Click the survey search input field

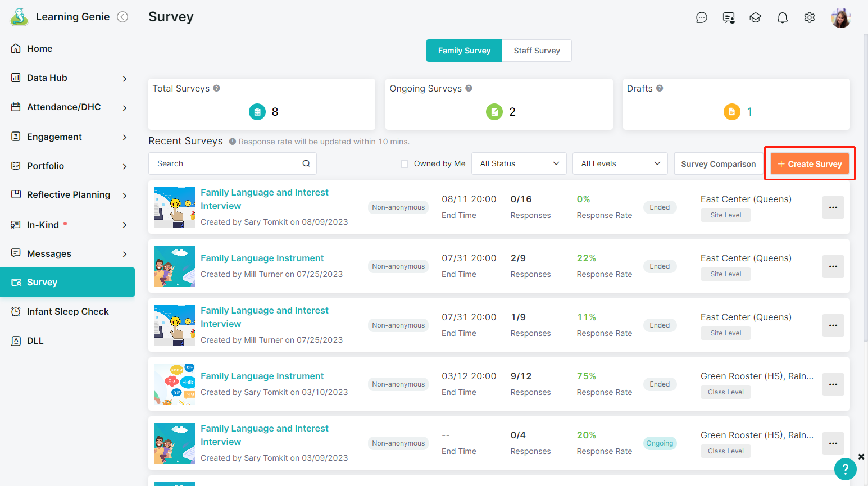click(x=225, y=163)
